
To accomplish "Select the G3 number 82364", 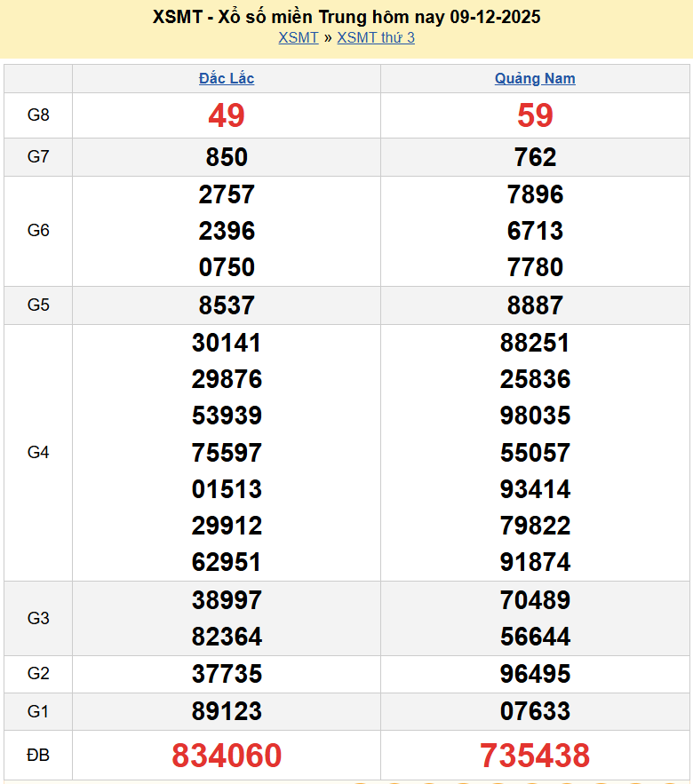I will point(227,637).
